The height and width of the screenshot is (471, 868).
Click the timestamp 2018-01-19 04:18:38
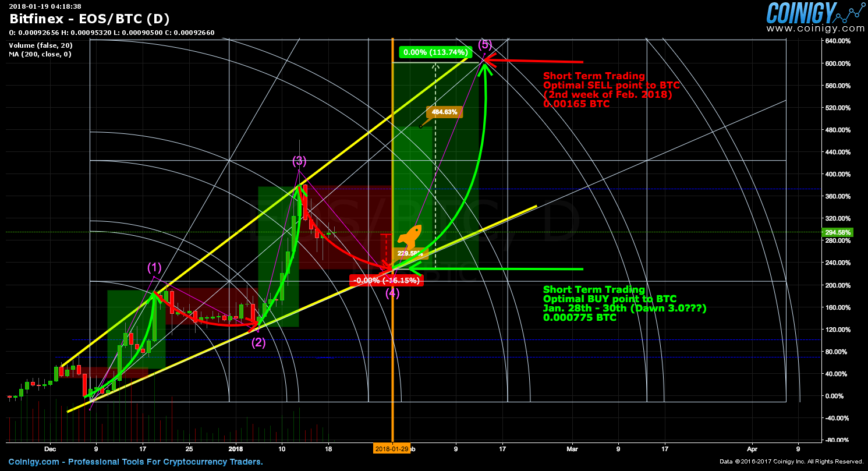pyautogui.click(x=45, y=6)
